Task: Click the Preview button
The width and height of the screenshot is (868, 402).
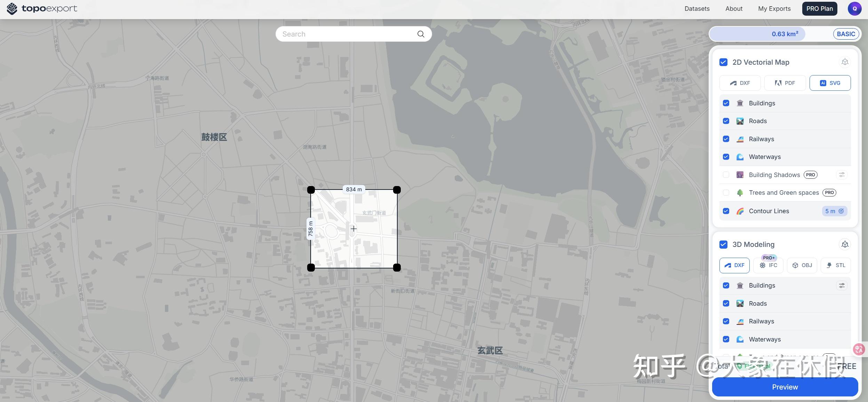Action: (x=785, y=387)
